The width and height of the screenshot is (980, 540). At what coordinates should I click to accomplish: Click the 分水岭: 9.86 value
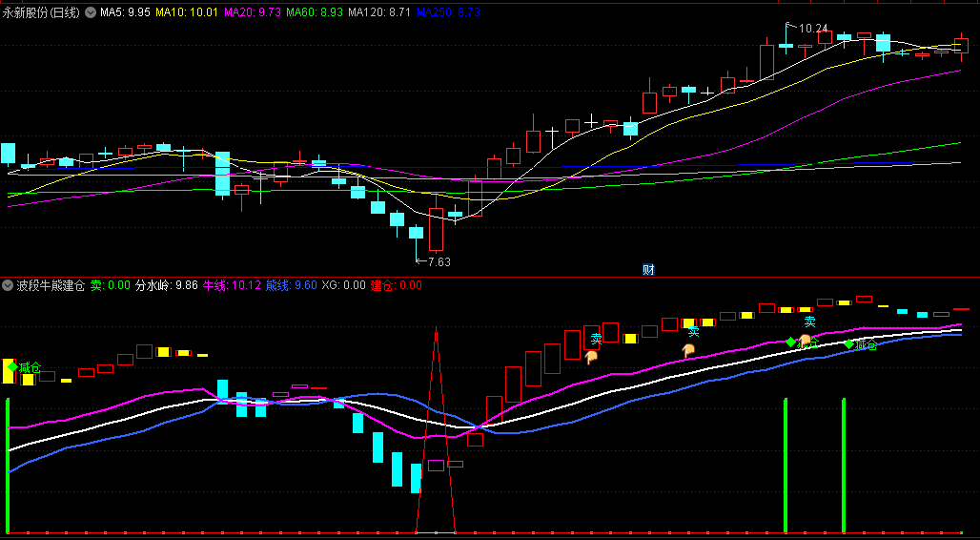pos(167,286)
